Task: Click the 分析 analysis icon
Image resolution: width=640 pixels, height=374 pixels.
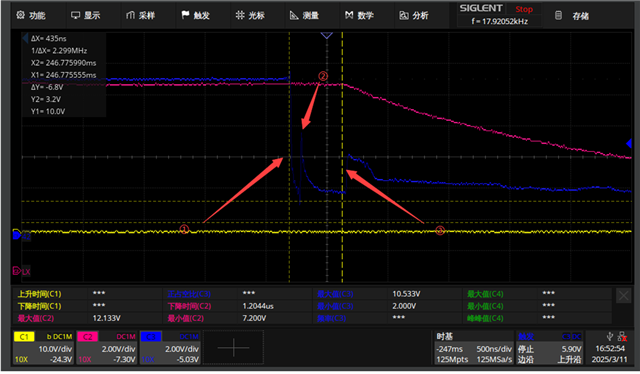Action: (404, 16)
